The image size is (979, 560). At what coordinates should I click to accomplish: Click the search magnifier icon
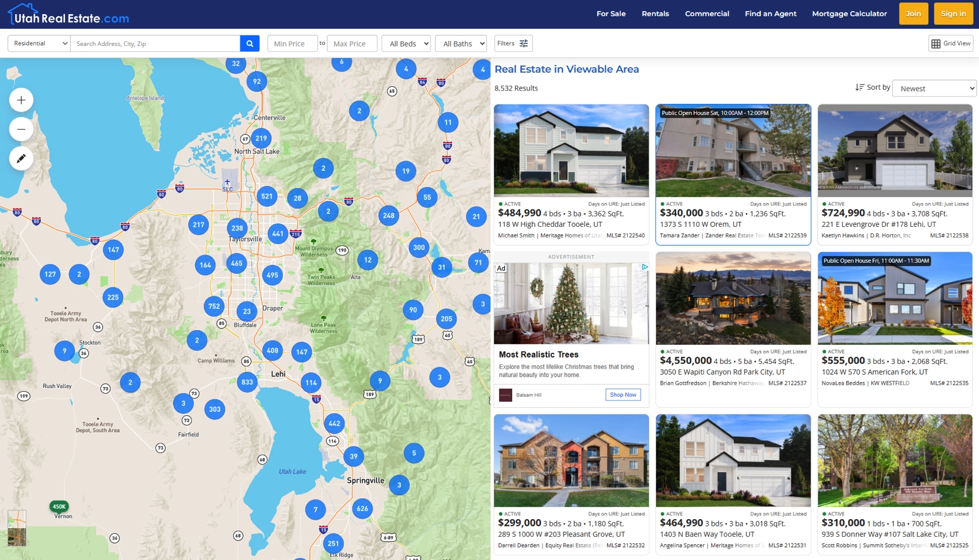pos(249,43)
